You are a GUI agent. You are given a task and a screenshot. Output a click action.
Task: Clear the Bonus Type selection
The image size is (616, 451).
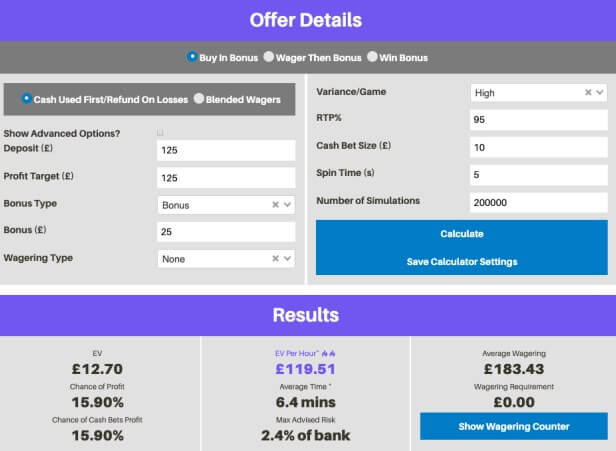[x=275, y=205]
